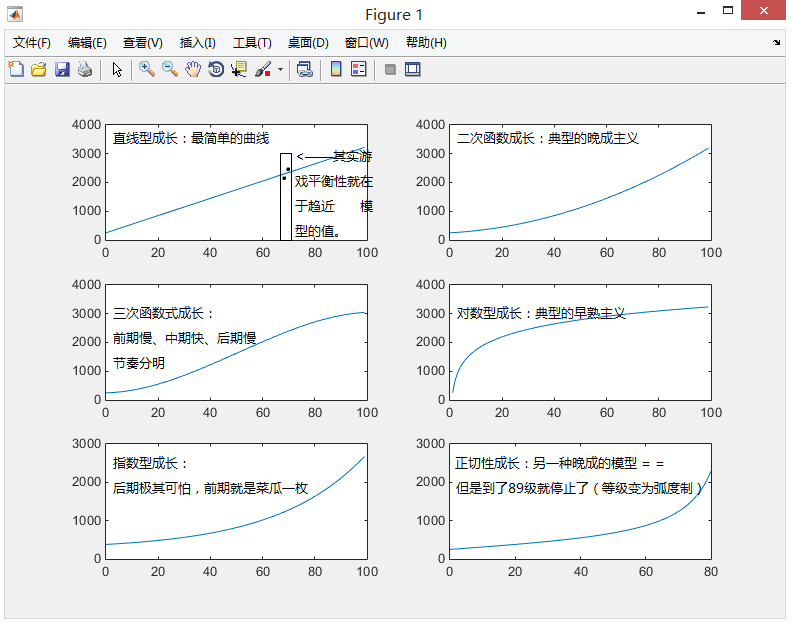Click the 型的值。 annotation text
Viewport: 791px width, 624px height.
point(318,232)
